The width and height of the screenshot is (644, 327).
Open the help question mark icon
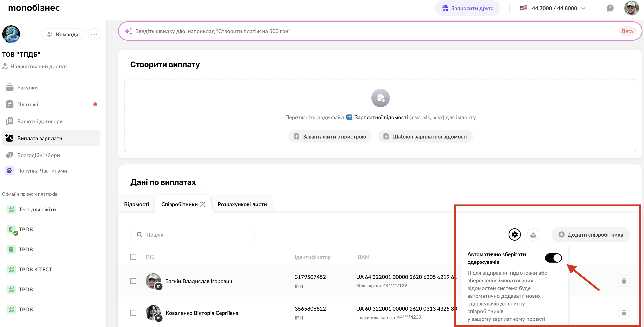click(x=610, y=8)
